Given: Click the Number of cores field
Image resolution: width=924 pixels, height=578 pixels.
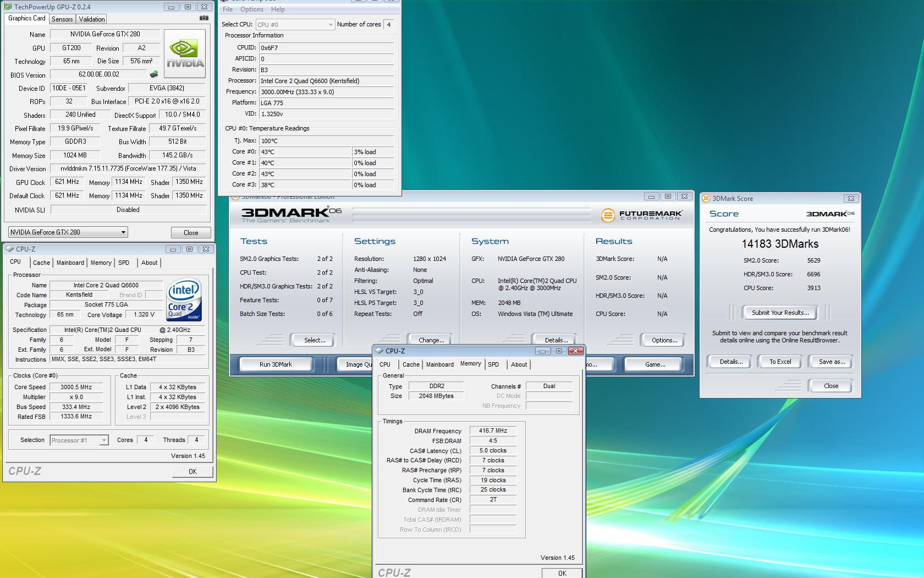Looking at the screenshot, I should [389, 25].
